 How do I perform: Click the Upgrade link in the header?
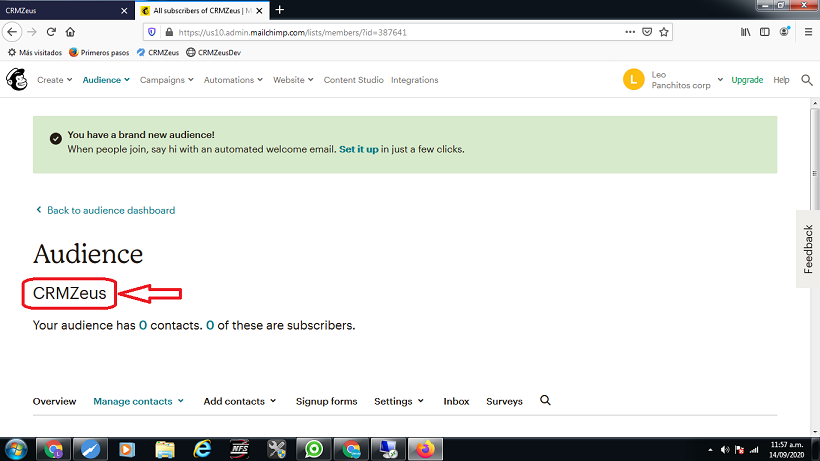[746, 80]
